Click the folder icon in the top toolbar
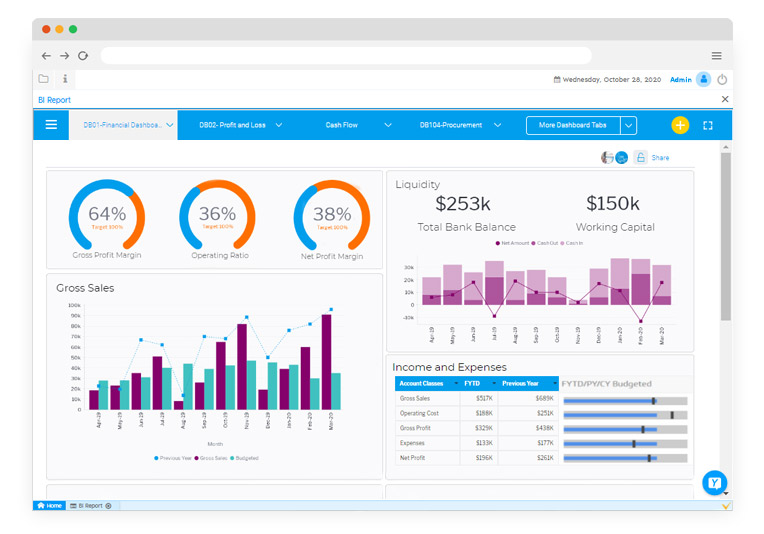 (44, 79)
